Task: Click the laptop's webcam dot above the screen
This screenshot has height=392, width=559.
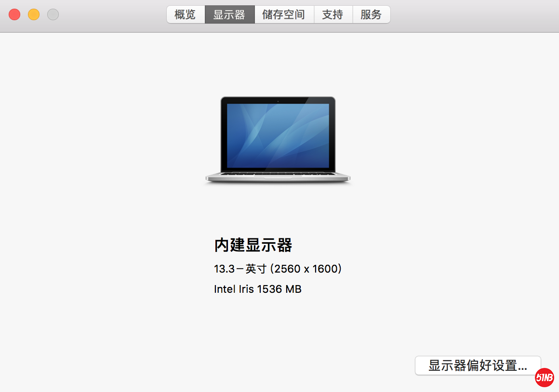Action: [x=278, y=101]
